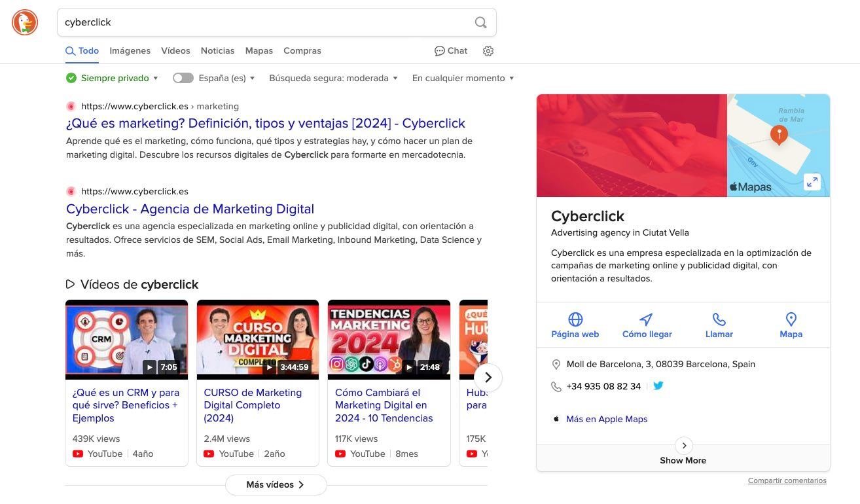This screenshot has height=504, width=860.
Task: Click YouTube icon under 2024 Tendencias video
Action: click(x=340, y=454)
